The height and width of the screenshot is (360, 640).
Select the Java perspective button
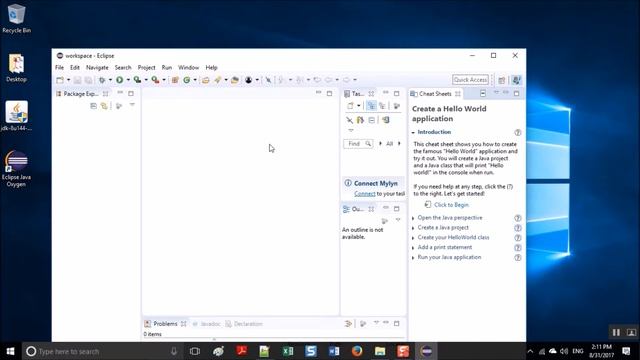pos(516,80)
